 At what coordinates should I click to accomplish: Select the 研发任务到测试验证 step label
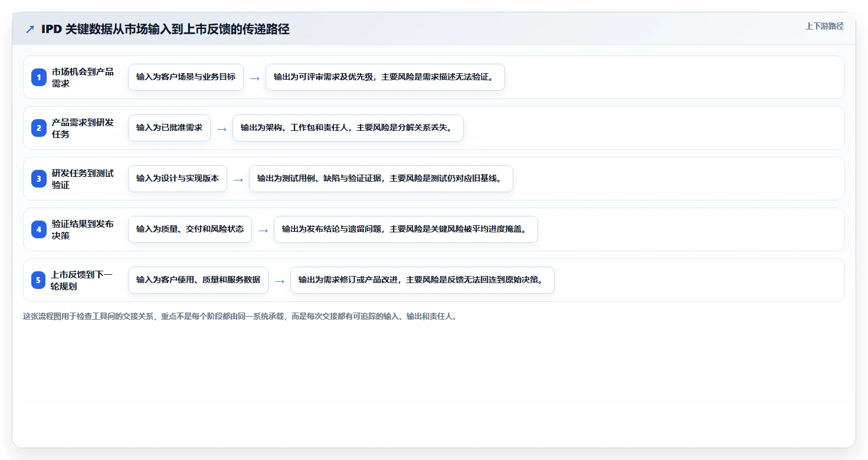point(83,179)
